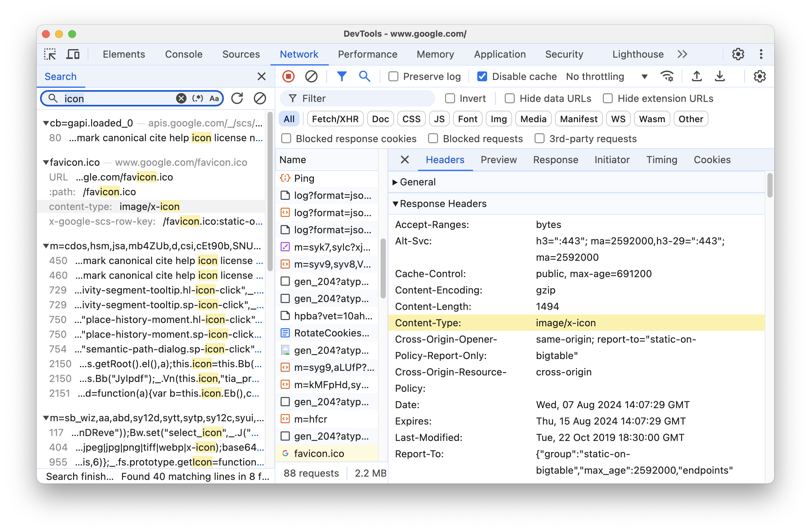
Task: Enable the Preserve log checkbox
Action: [392, 76]
